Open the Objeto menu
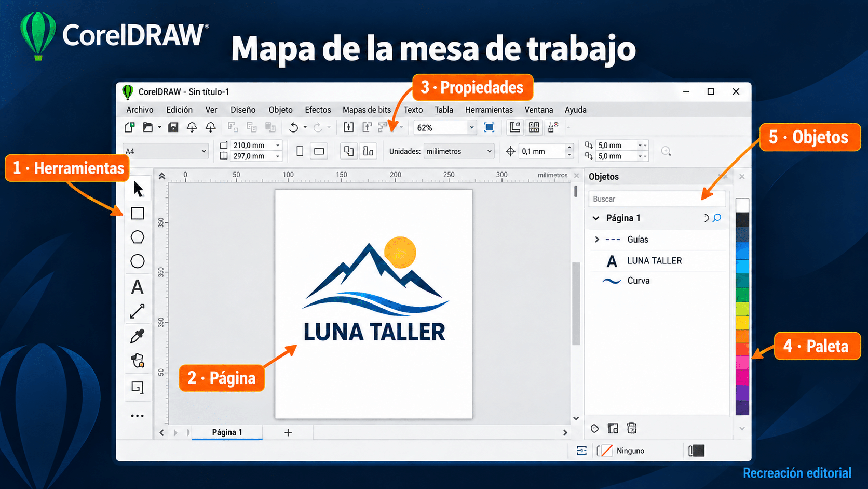This screenshot has height=489, width=868. 280,110
